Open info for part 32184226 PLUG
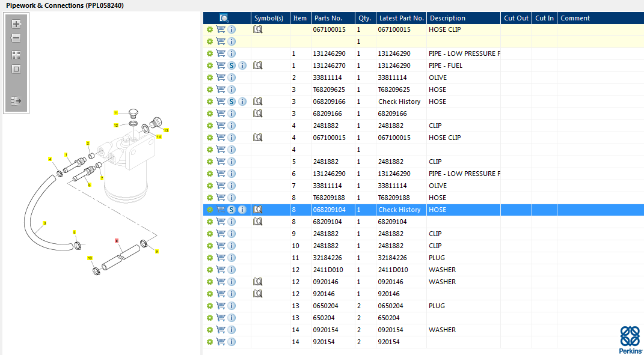 point(232,258)
